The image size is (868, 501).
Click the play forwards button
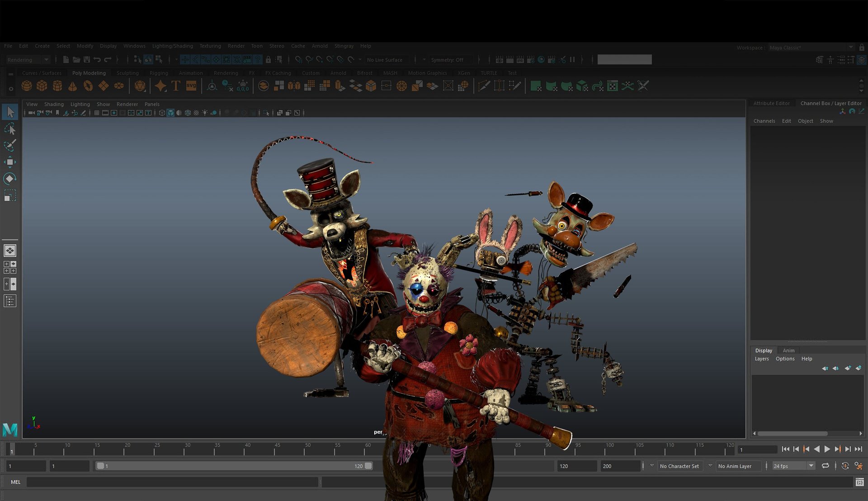coord(827,449)
